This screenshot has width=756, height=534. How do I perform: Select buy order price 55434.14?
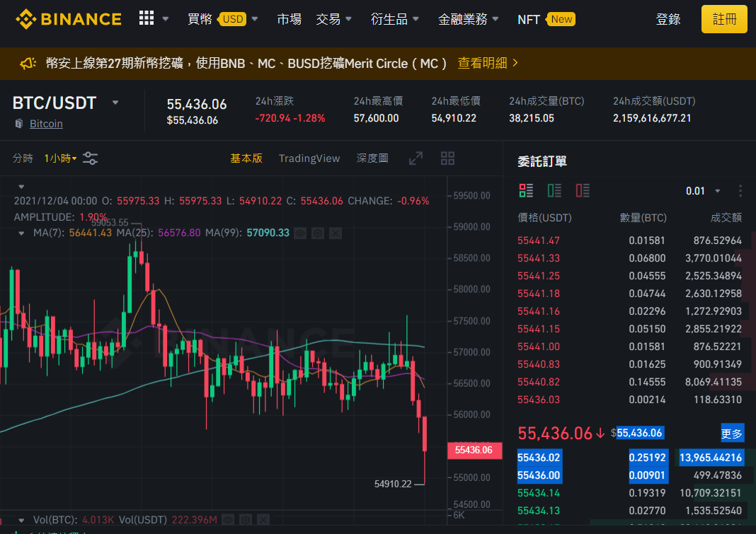point(539,493)
